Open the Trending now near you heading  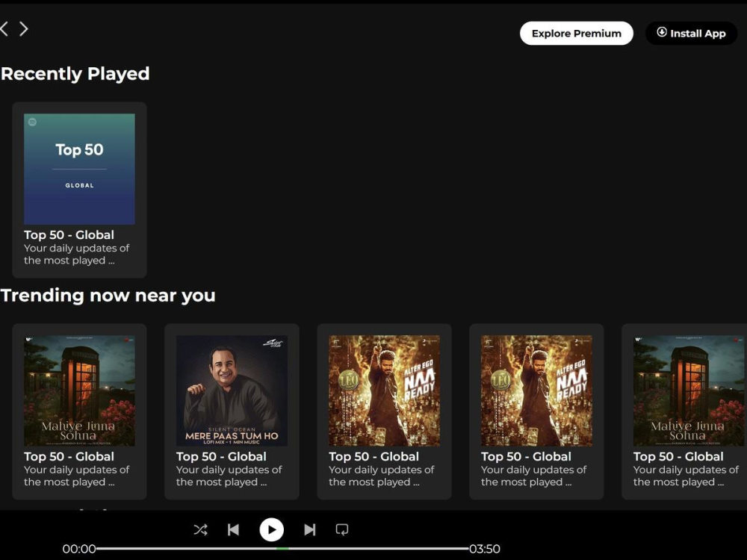tap(108, 296)
